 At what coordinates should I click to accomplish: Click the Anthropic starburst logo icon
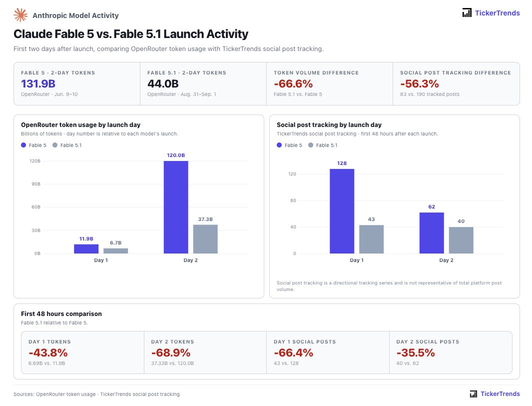[20, 15]
